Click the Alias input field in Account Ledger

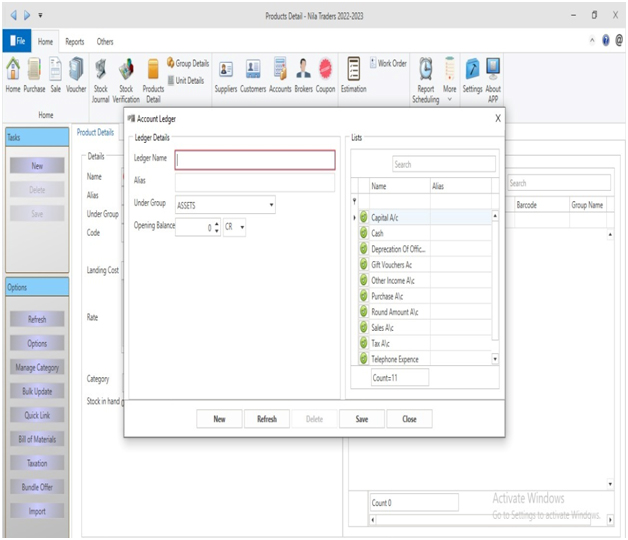(x=255, y=182)
